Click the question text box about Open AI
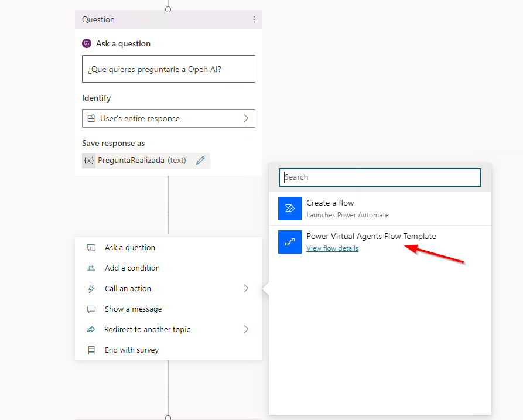This screenshot has width=523, height=420. pyautogui.click(x=168, y=69)
